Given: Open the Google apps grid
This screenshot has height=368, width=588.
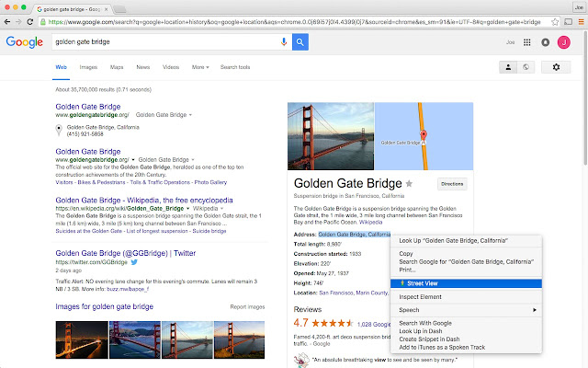Looking at the screenshot, I should click(526, 42).
